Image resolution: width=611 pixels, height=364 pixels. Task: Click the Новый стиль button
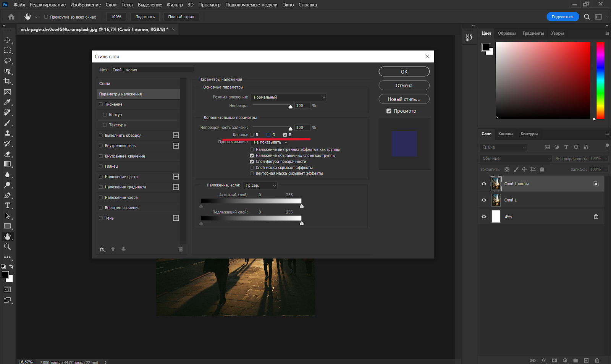click(404, 99)
